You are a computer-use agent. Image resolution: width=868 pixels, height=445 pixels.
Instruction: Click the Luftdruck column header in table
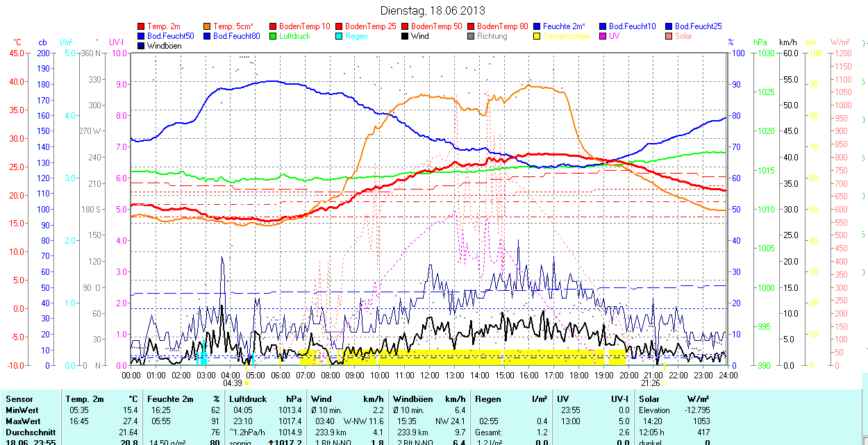[x=247, y=399]
